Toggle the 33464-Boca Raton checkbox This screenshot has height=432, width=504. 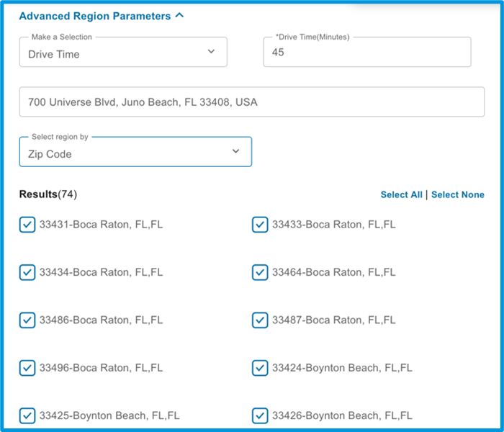click(260, 272)
